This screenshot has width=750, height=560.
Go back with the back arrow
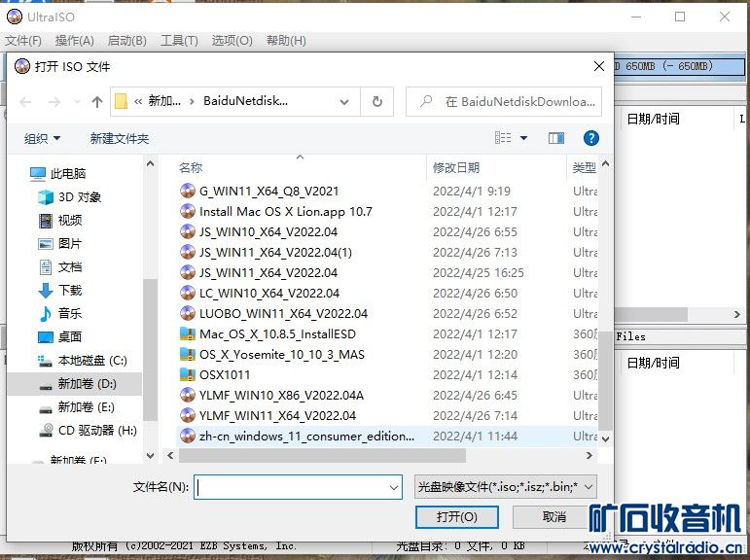(25, 101)
